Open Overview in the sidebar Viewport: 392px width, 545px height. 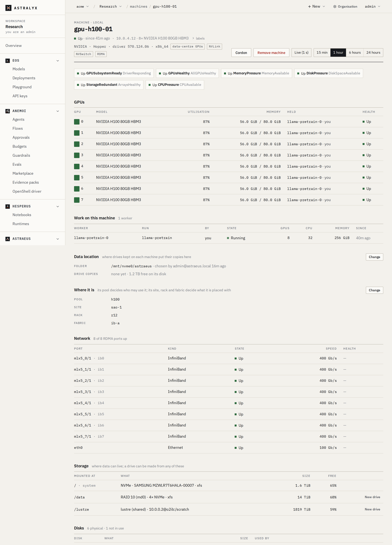tap(14, 46)
